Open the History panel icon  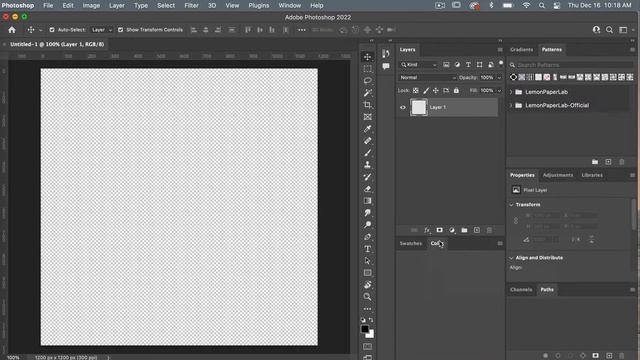[386, 53]
